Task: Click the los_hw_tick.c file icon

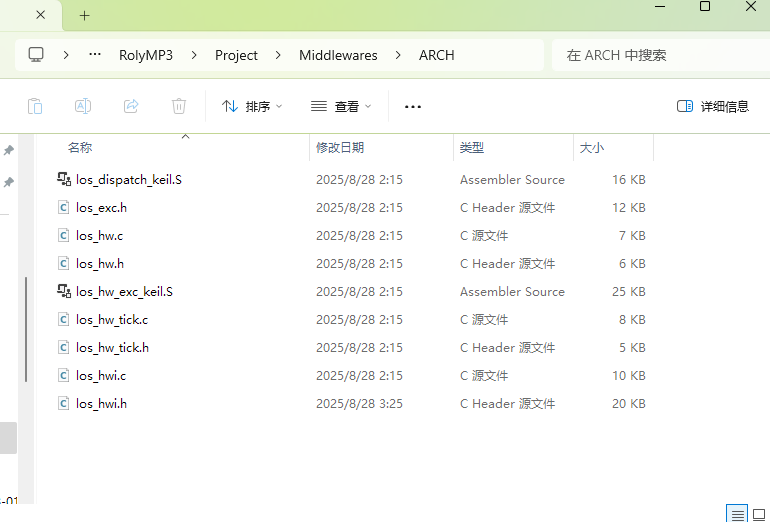Action: tap(63, 319)
